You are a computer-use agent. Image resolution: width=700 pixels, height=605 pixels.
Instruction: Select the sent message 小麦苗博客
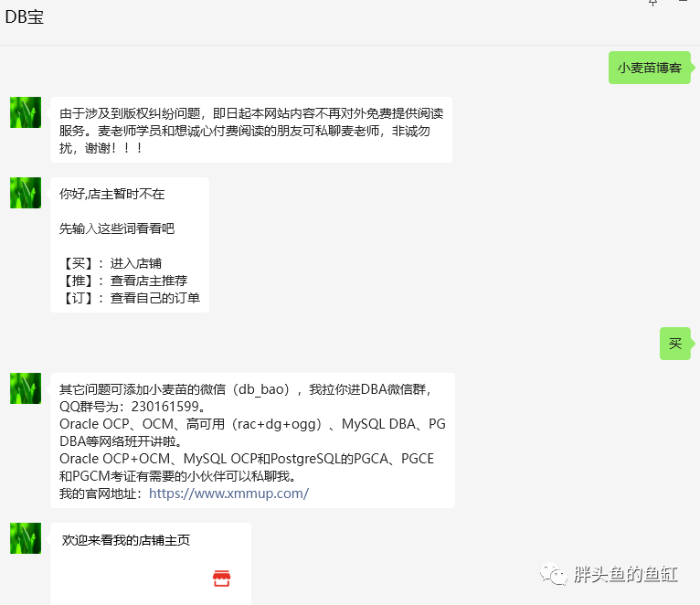click(x=650, y=68)
